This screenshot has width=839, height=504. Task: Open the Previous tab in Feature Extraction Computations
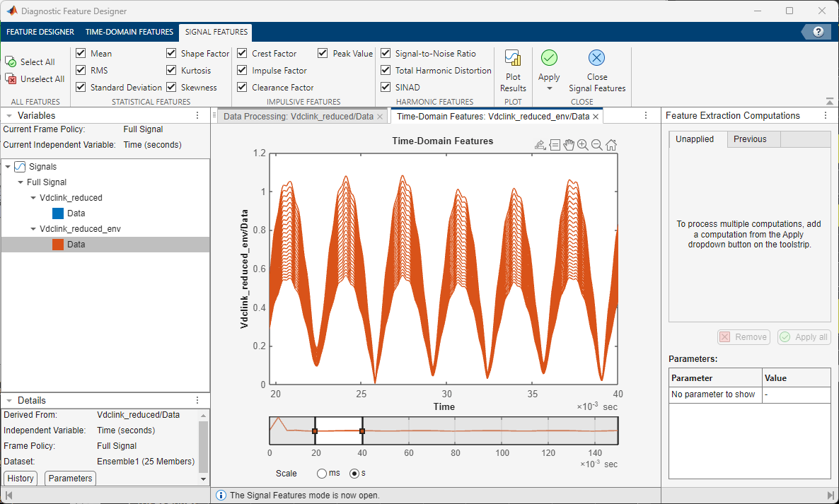pos(752,139)
